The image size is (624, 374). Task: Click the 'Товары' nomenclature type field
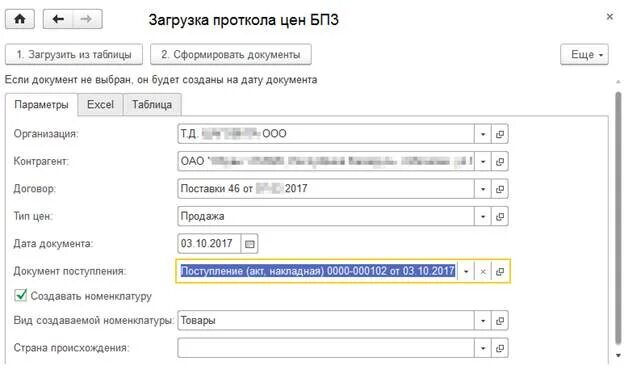(x=326, y=320)
